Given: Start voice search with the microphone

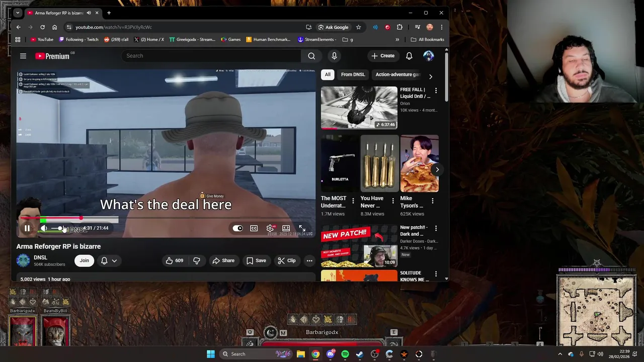Looking at the screenshot, I should click(334, 56).
